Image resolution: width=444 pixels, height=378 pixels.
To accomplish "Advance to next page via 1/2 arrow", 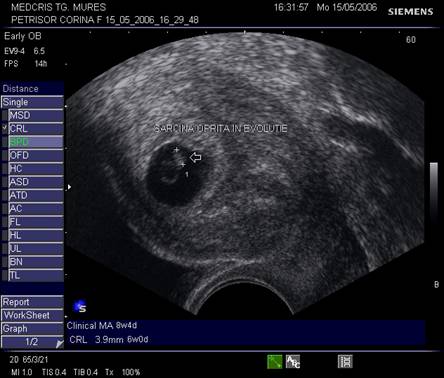I will tap(59, 343).
